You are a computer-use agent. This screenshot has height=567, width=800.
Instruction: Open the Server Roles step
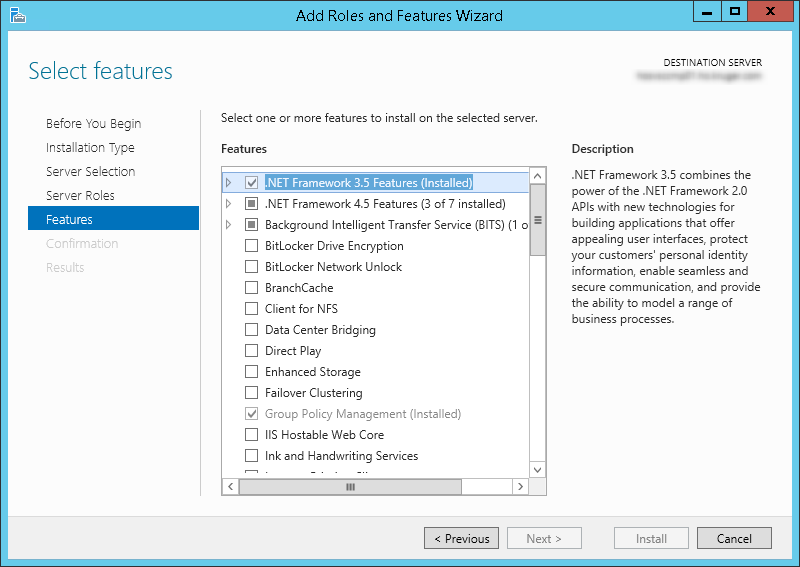(80, 195)
